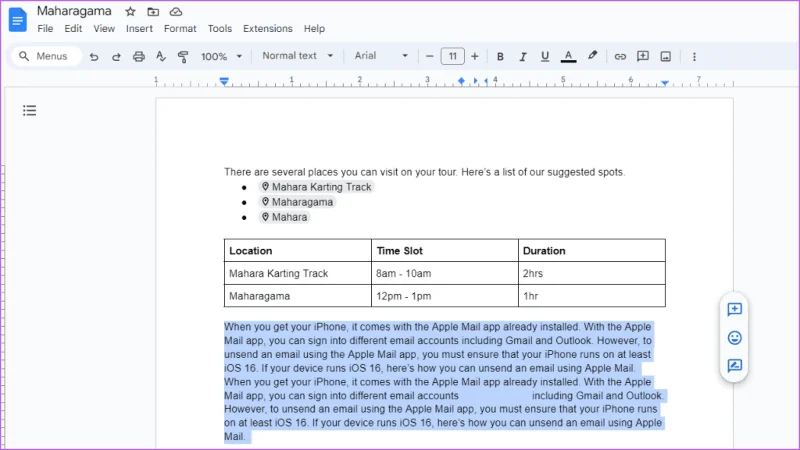Click the left indent marker on ruler
Screen dimensions: 800x450
224,81
